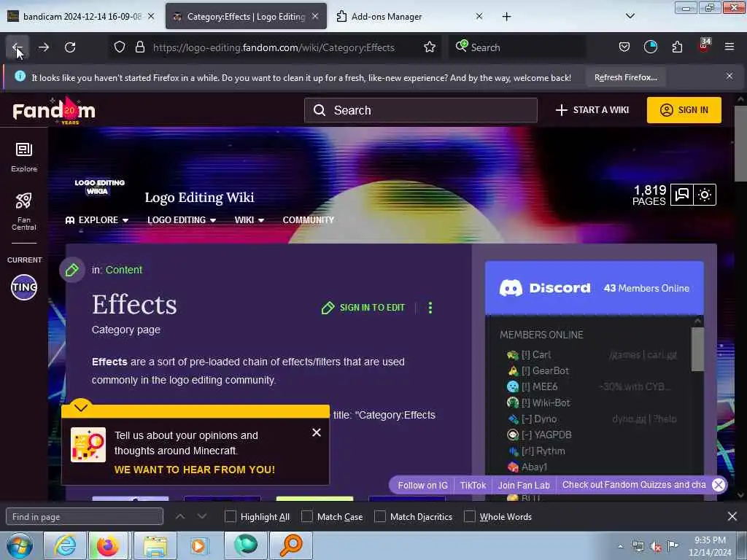Click the site security padlock icon
747x560 pixels.
(x=139, y=47)
